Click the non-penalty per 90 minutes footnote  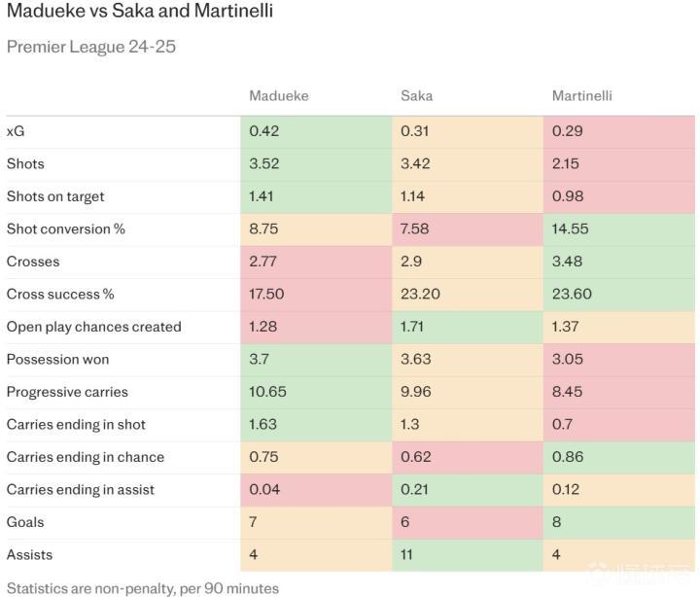[143, 588]
